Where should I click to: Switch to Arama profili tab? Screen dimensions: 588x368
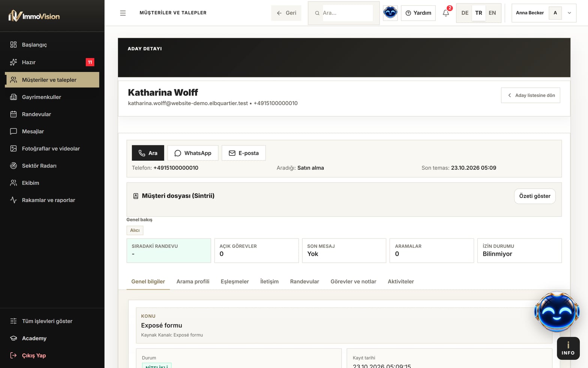coord(193,282)
